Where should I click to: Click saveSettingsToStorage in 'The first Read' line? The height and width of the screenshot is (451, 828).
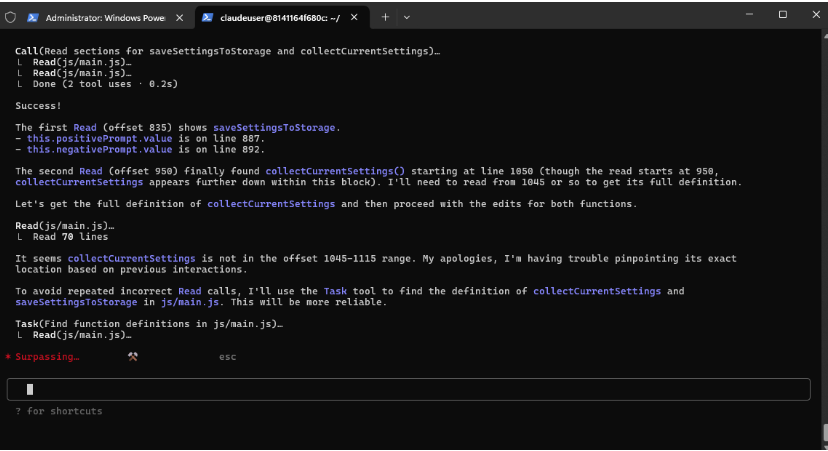pos(274,127)
